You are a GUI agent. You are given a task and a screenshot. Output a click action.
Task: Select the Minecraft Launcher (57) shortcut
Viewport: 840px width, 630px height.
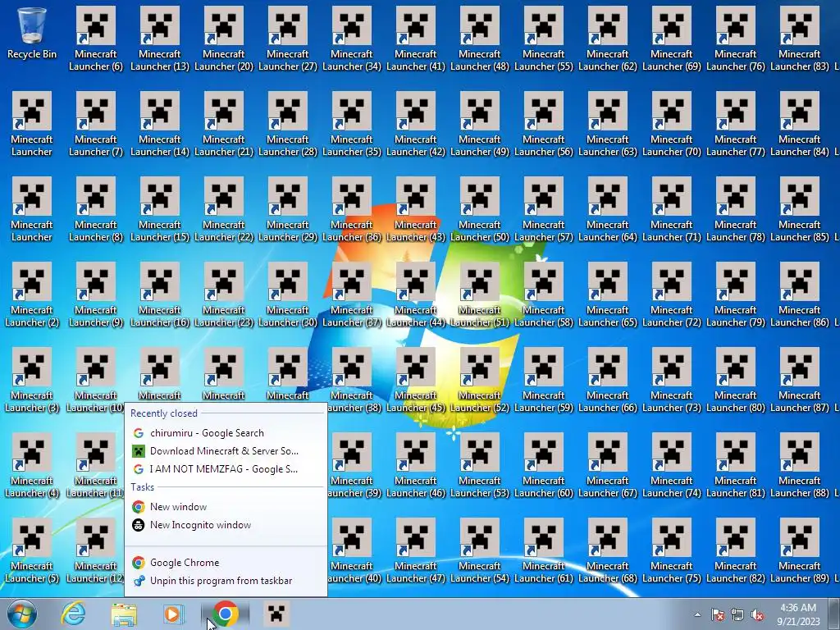(x=544, y=209)
